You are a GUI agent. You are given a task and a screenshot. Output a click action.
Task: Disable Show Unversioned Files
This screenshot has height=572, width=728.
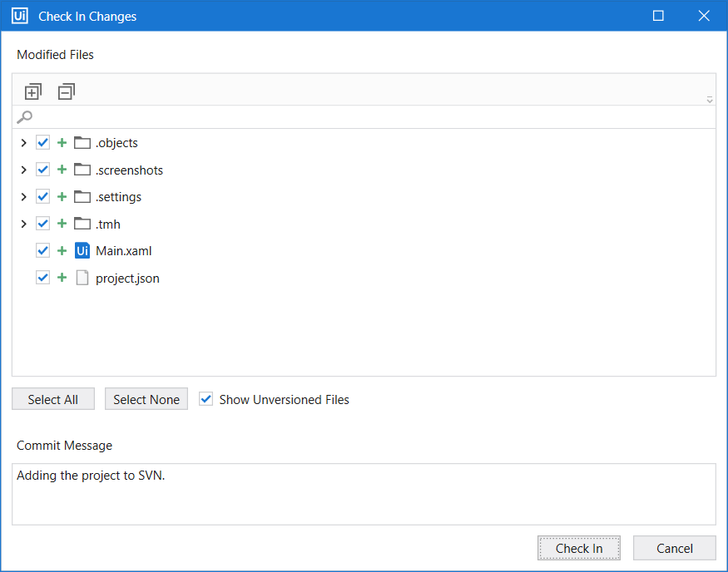pyautogui.click(x=206, y=399)
